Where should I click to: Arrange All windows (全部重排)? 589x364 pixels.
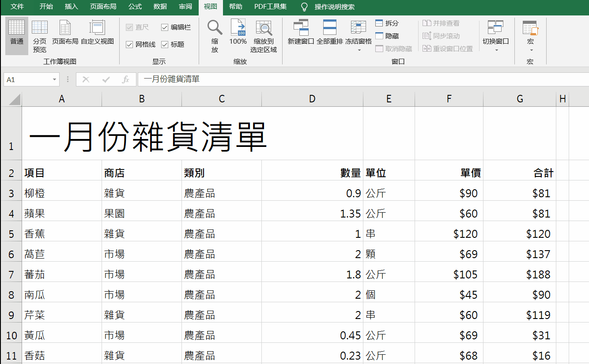(x=329, y=32)
